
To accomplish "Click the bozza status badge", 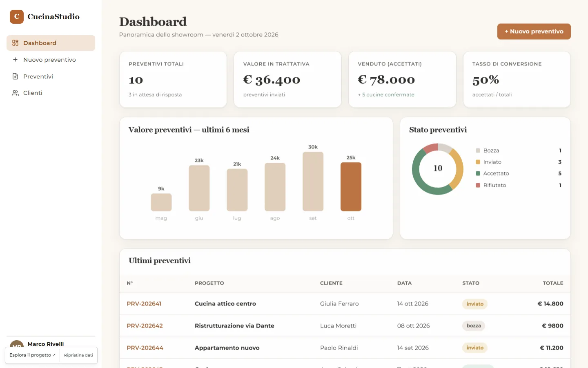I will coord(474,326).
